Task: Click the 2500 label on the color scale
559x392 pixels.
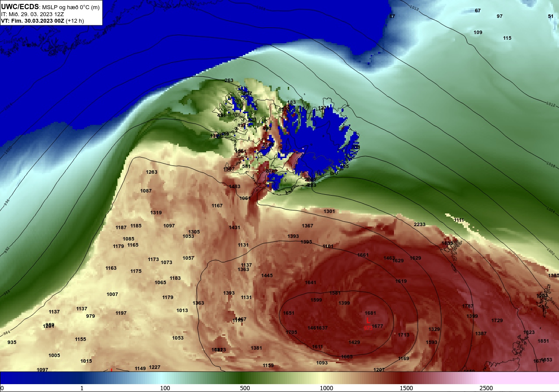Action: 486,388
